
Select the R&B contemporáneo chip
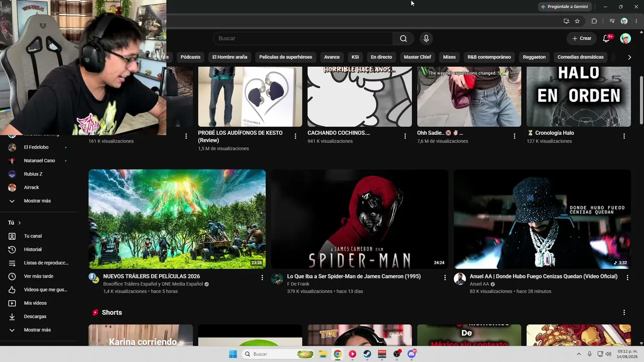coord(489,57)
